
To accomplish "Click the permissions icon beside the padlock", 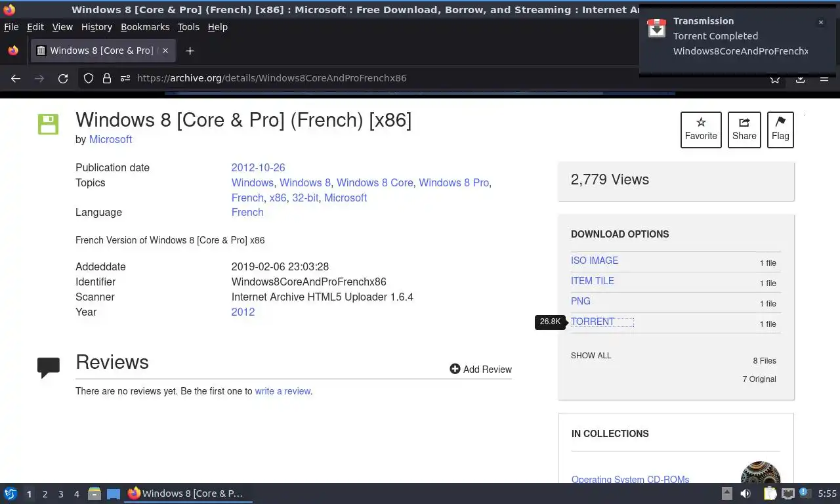I will pos(125,78).
